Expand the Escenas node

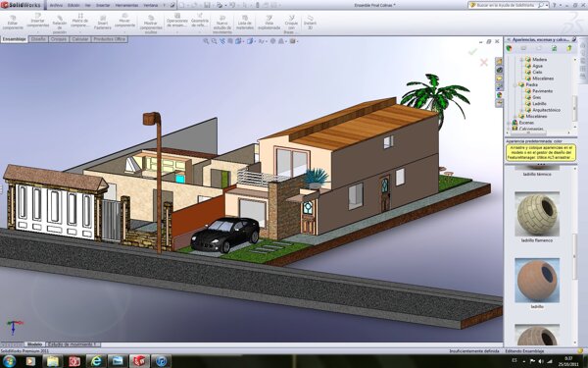pos(509,123)
